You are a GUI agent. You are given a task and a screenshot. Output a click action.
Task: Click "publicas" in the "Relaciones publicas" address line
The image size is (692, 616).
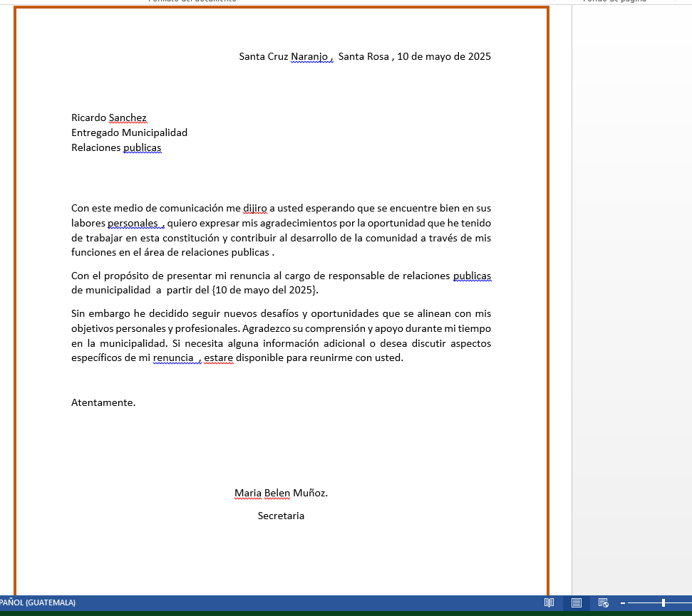click(142, 147)
